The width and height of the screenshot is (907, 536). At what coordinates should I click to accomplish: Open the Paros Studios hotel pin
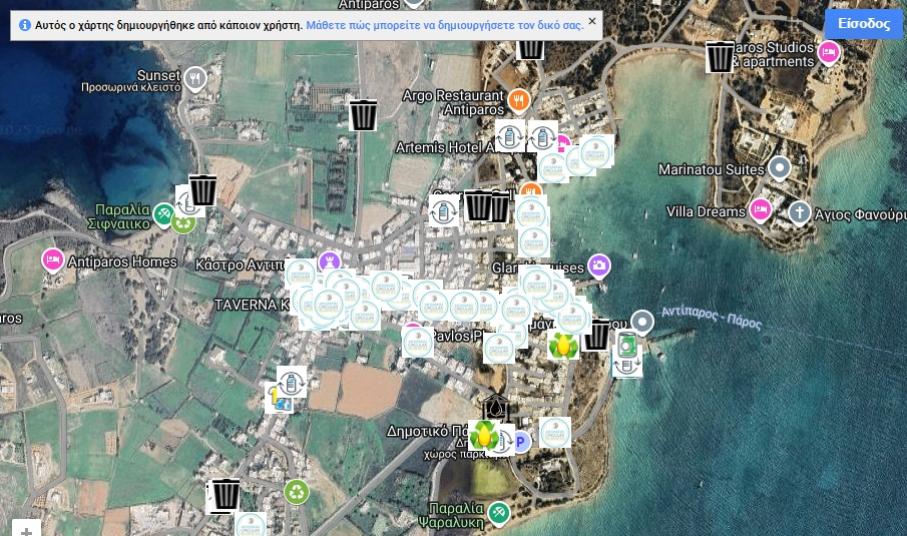coord(828,51)
